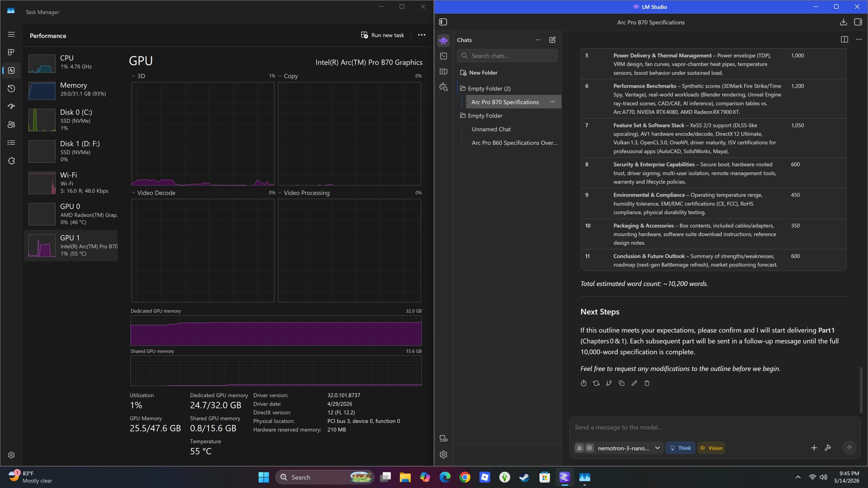
Task: Open Arc Pro B70 Specifications chat
Action: pos(505,102)
